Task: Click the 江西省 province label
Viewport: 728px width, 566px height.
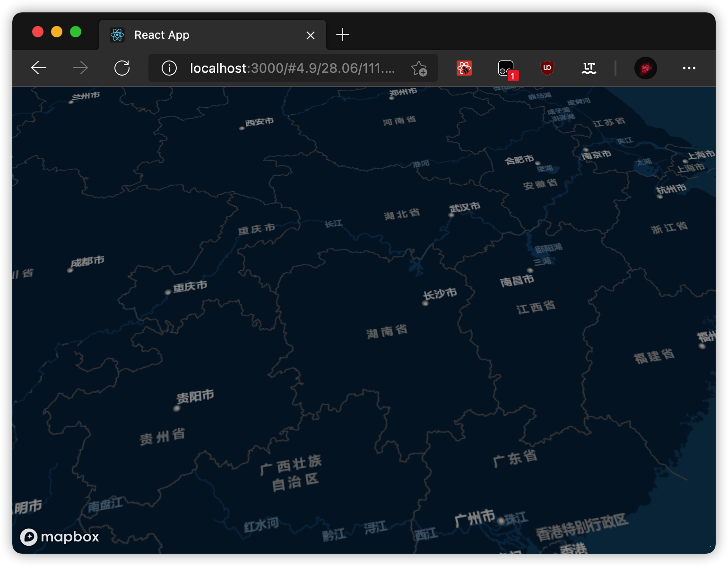Action: click(536, 307)
